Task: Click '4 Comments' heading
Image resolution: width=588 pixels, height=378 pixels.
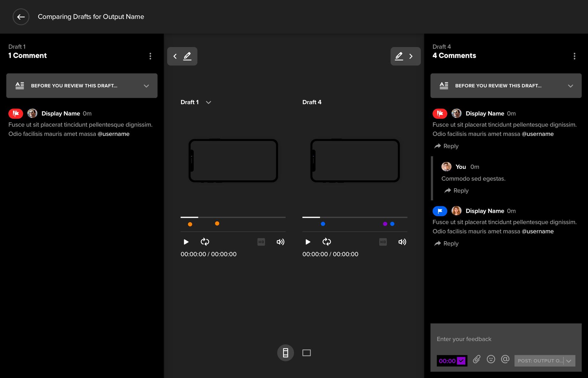Action: click(454, 55)
